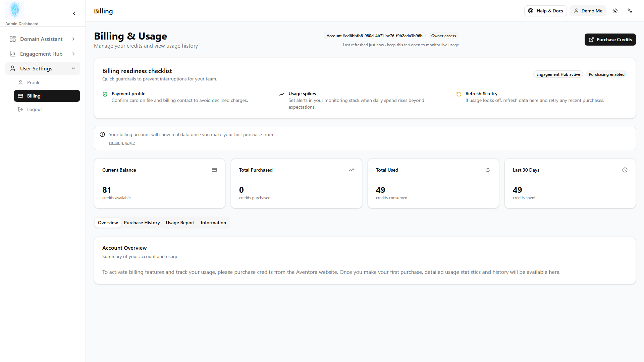The width and height of the screenshot is (644, 362).
Task: Click the Refresh & retry label
Action: point(481,94)
